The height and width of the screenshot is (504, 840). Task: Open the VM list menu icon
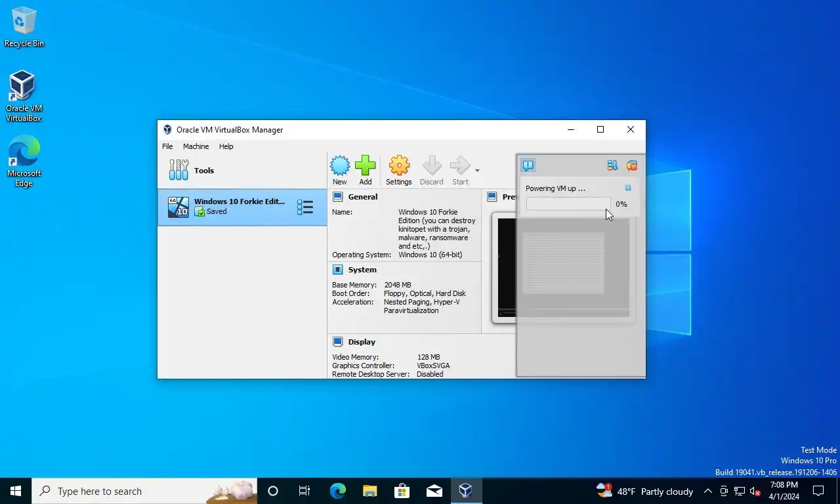click(x=305, y=207)
